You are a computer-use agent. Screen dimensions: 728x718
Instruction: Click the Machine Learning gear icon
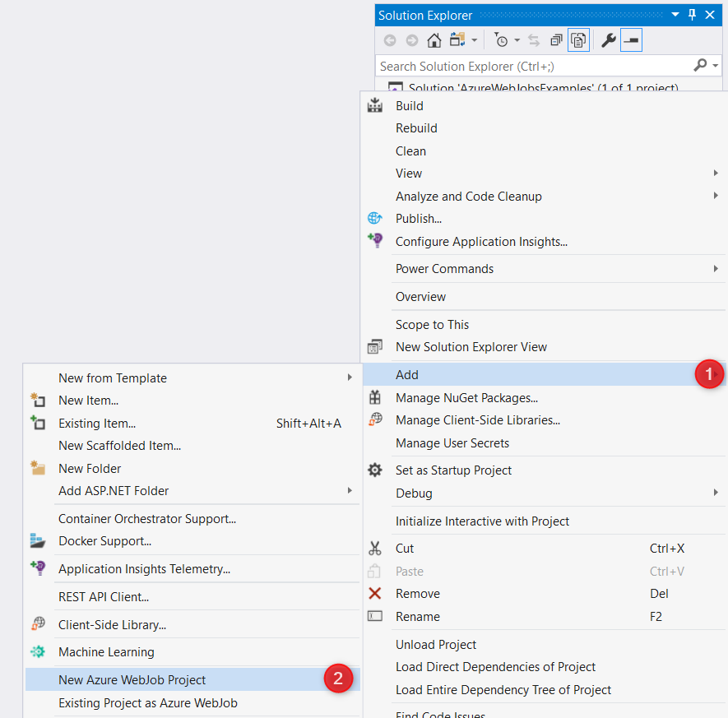pyautogui.click(x=38, y=651)
